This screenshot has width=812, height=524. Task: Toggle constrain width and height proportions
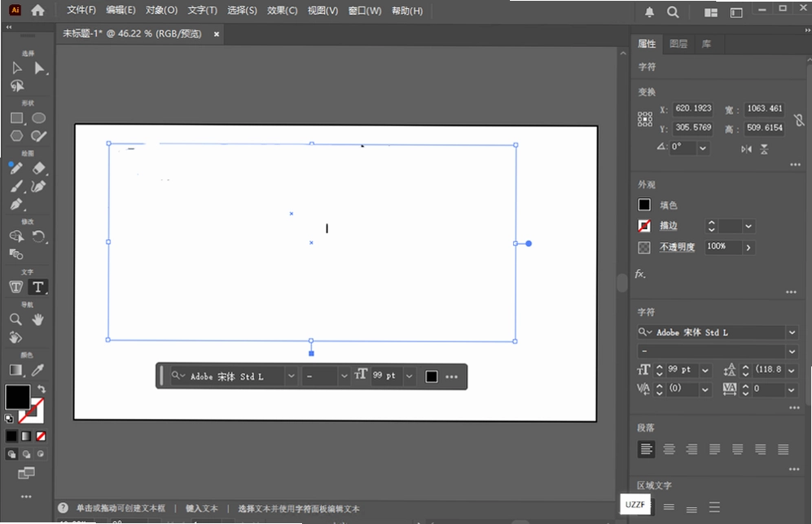[800, 121]
